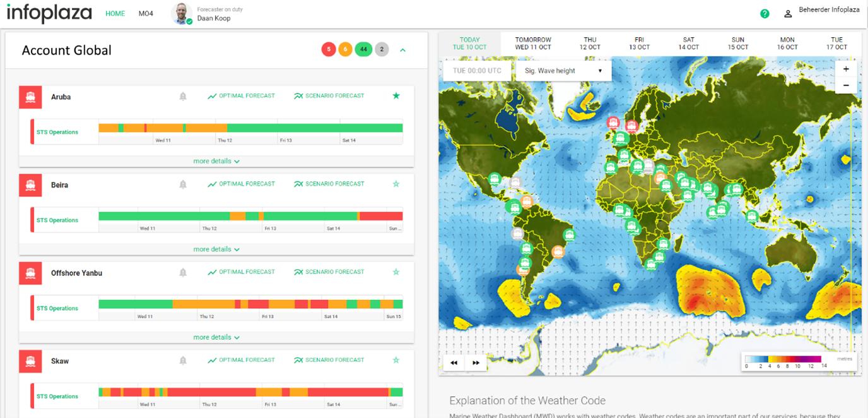Image resolution: width=868 pixels, height=418 pixels.
Task: Open the Sig. Wave height dropdown
Action: click(564, 71)
